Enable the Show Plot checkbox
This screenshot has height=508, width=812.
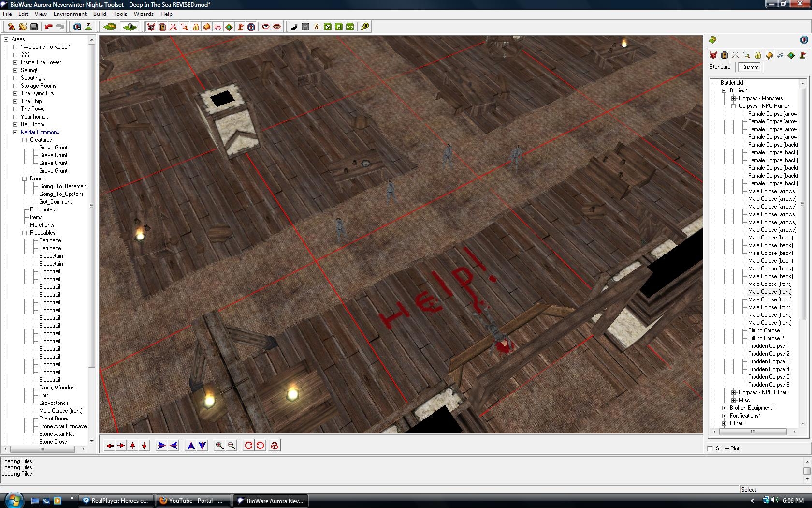[x=710, y=448]
